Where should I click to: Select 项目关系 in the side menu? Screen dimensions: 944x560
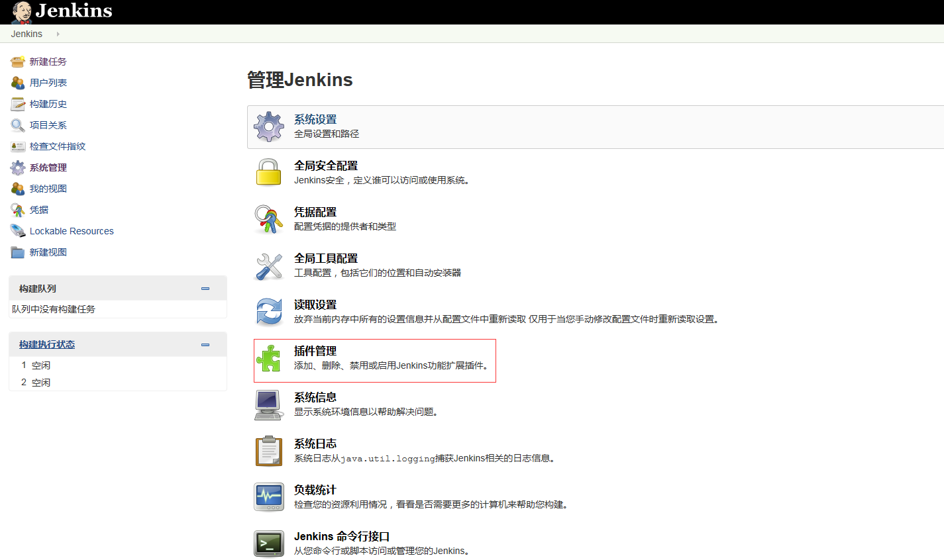tap(48, 125)
